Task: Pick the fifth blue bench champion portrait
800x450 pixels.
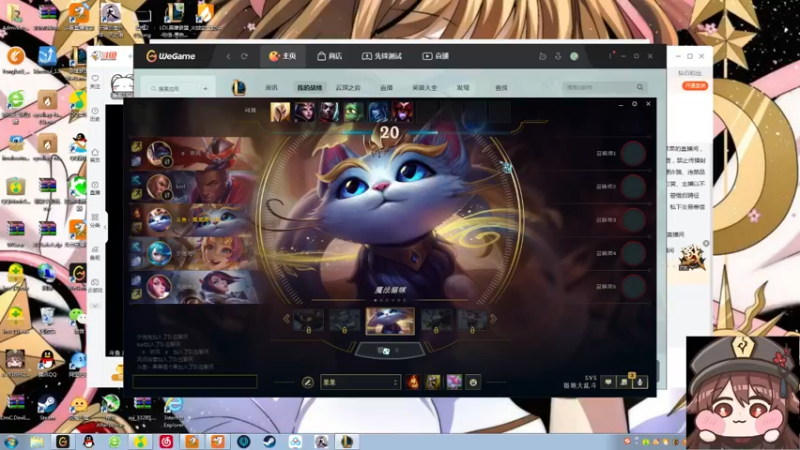Action: [378, 112]
